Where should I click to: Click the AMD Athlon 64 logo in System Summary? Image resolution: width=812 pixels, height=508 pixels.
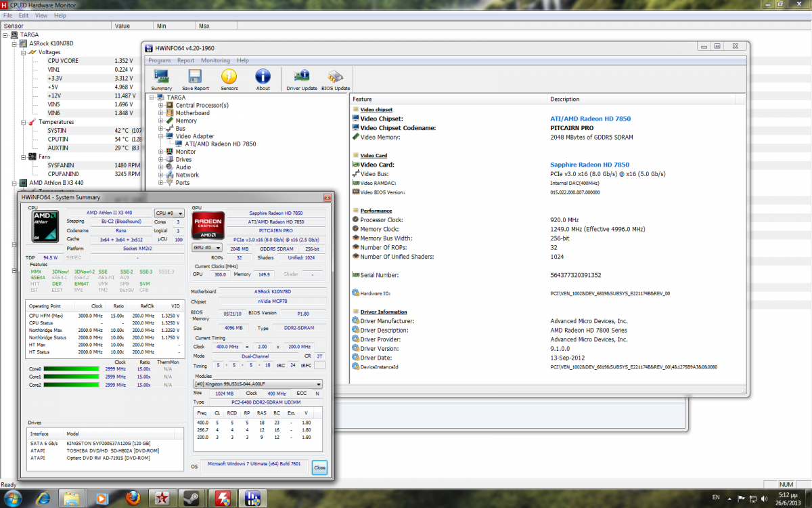point(45,227)
